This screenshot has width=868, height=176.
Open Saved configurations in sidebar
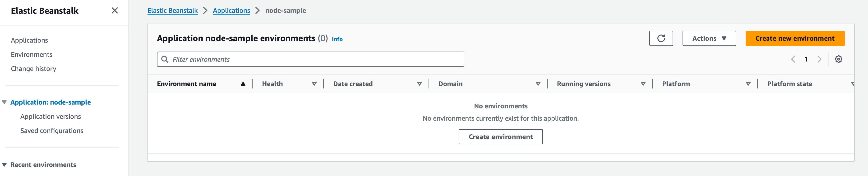pos(52,131)
